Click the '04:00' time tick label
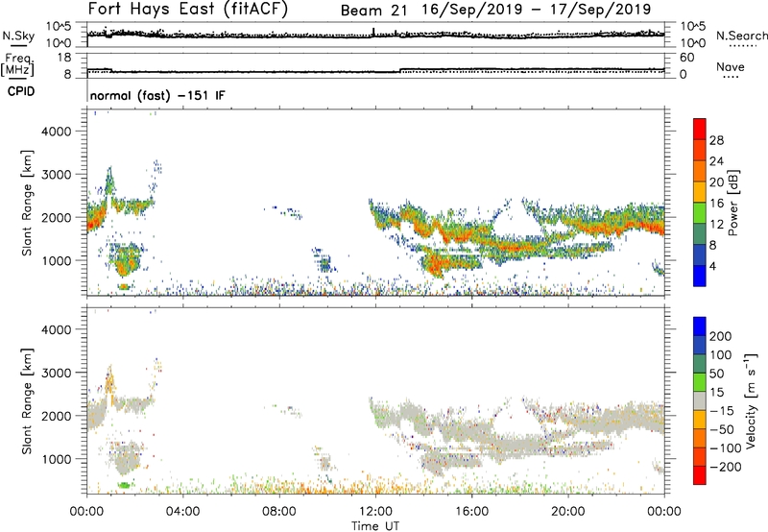 coord(182,512)
